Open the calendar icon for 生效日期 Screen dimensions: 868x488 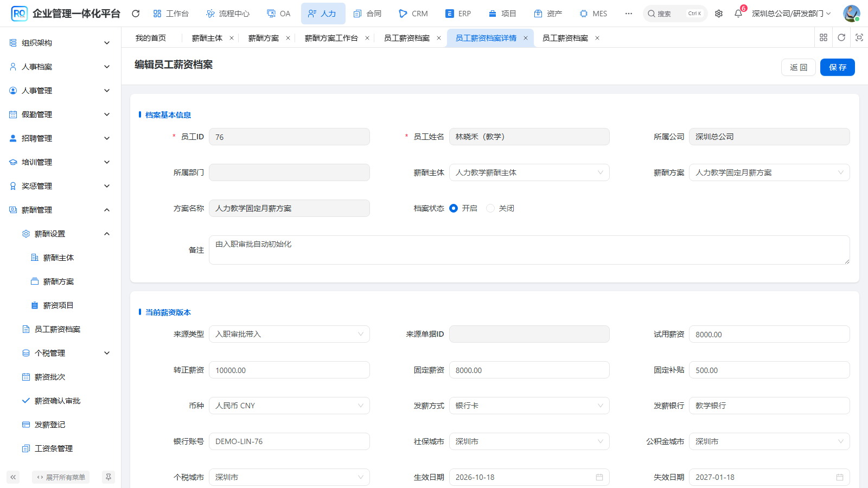tap(599, 477)
